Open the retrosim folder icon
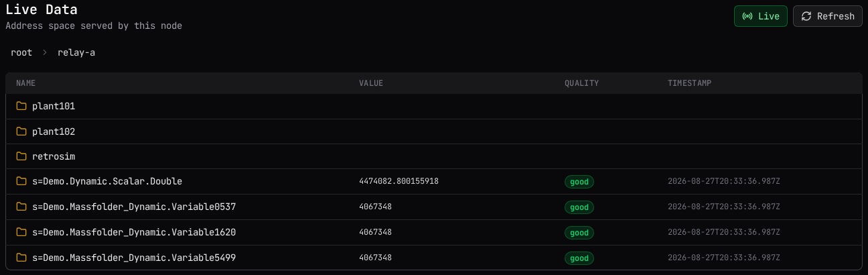Viewport: 868px width, 275px height. tap(21, 156)
